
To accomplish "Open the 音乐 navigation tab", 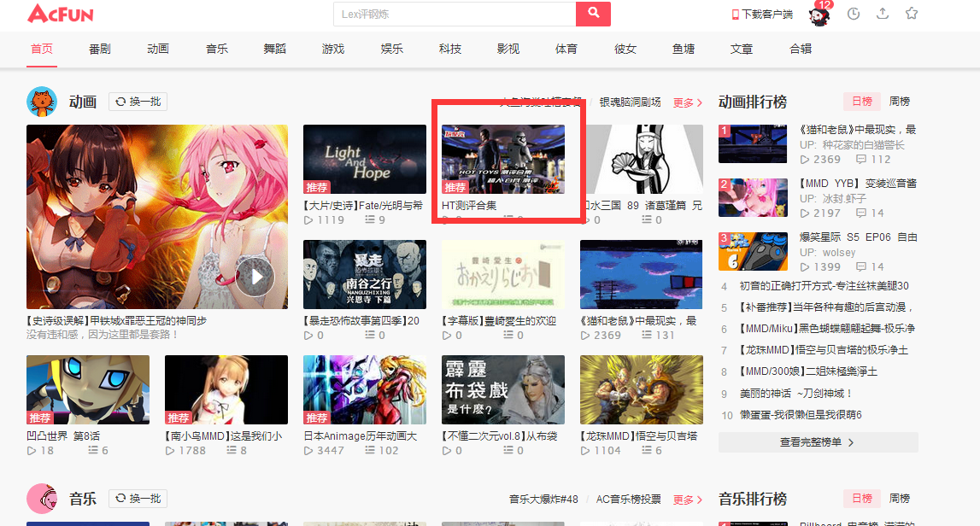I will point(217,49).
